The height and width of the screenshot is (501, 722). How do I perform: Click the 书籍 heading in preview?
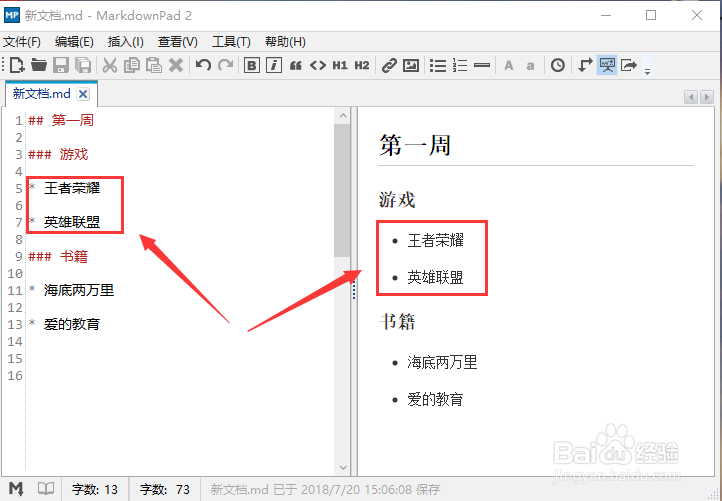click(397, 321)
